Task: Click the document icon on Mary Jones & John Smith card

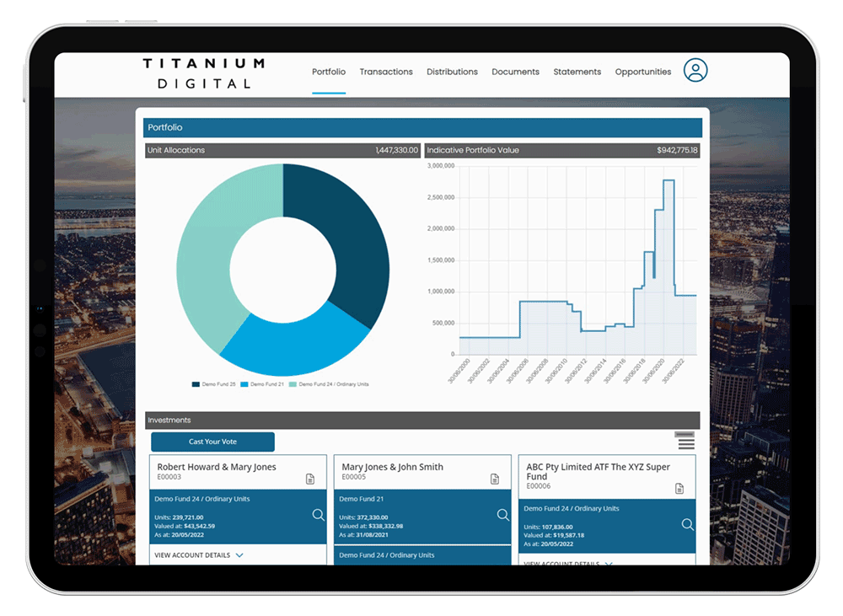Action: click(494, 479)
